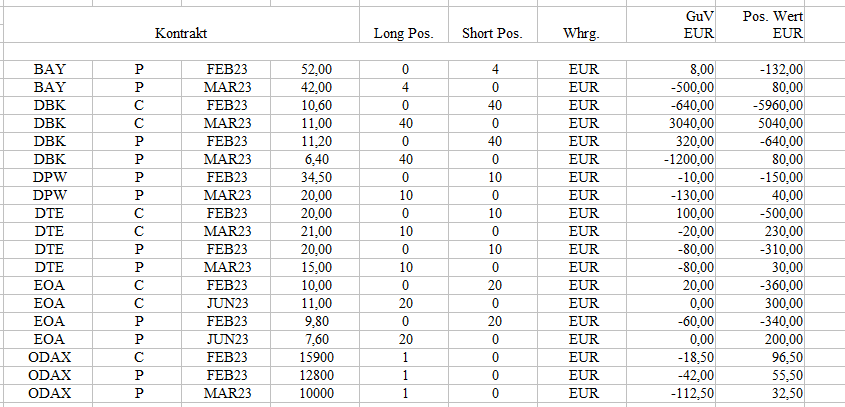Select the Long Pos. header cell

403,34
